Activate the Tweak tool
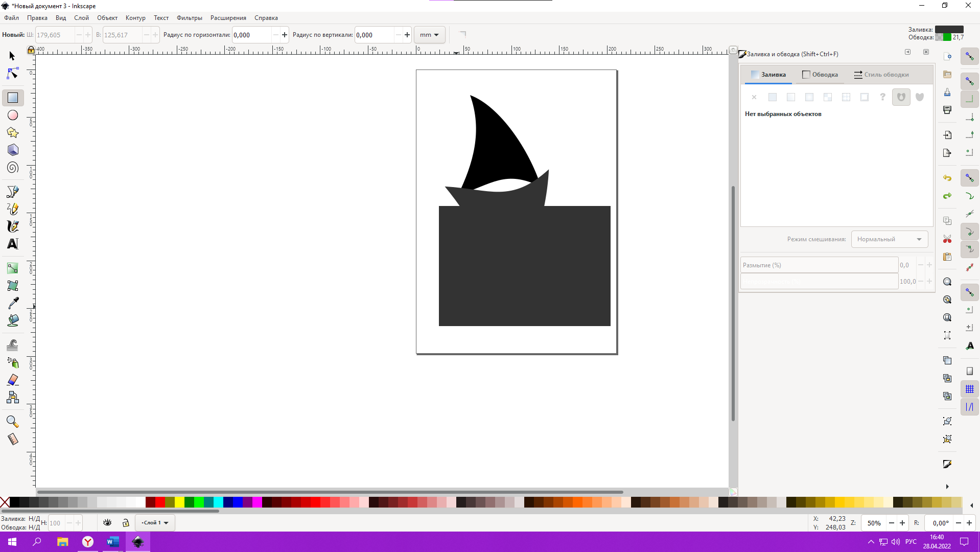 (13, 345)
